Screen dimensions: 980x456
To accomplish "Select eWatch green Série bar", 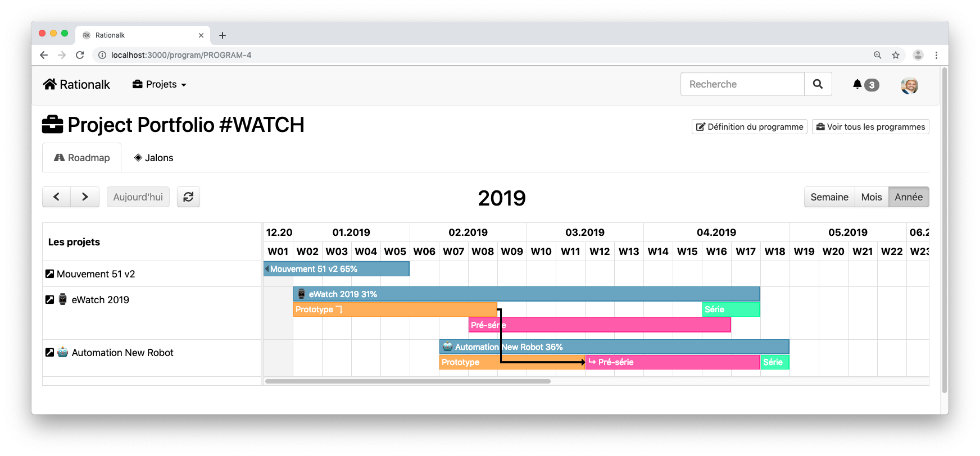I will pos(731,309).
